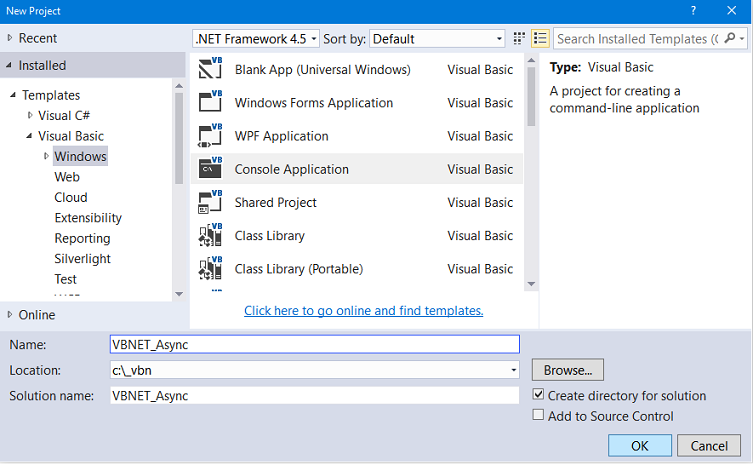Select the Shared Project row name
The image size is (753, 465).
(x=276, y=202)
